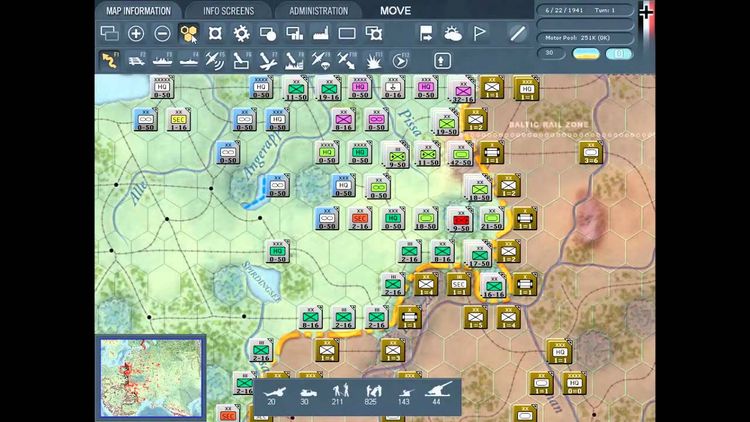Click the minimap overview in corner
750x422 pixels.
click(x=151, y=378)
